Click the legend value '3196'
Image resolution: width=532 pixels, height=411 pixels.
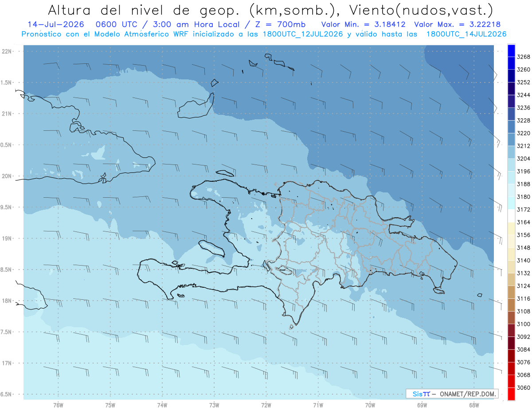523,171
